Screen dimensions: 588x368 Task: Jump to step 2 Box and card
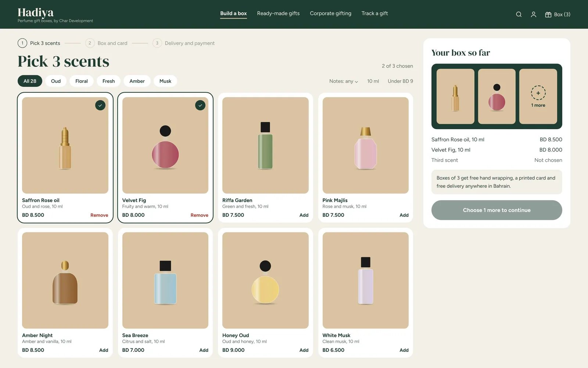[x=107, y=43]
